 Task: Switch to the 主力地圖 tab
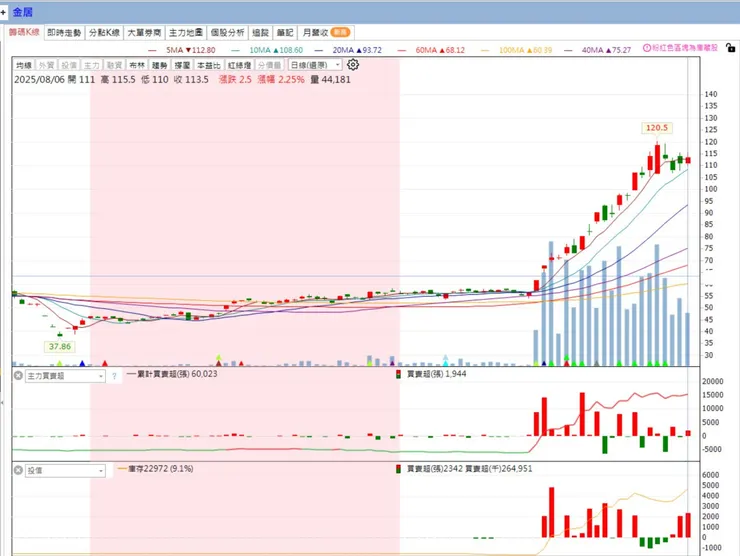pyautogui.click(x=186, y=33)
